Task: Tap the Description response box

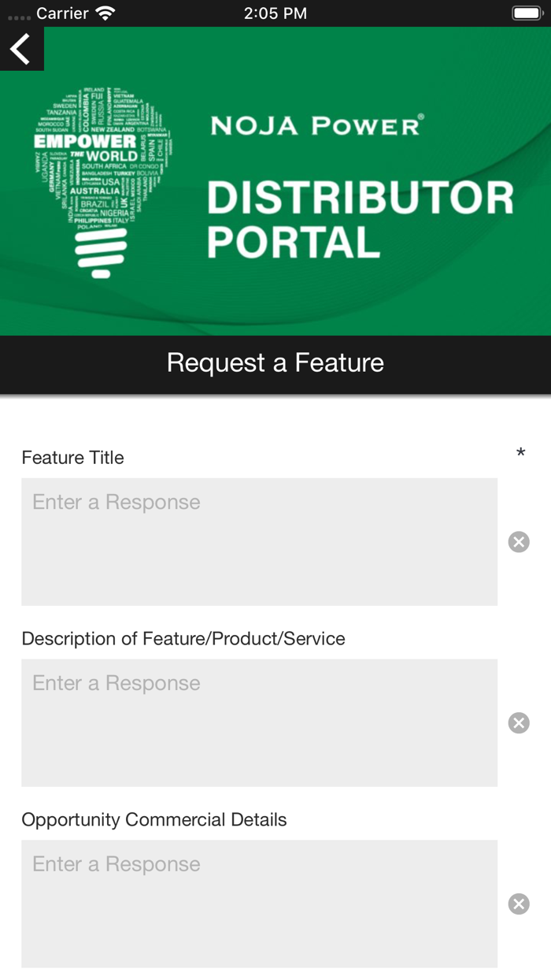Action: click(258, 722)
